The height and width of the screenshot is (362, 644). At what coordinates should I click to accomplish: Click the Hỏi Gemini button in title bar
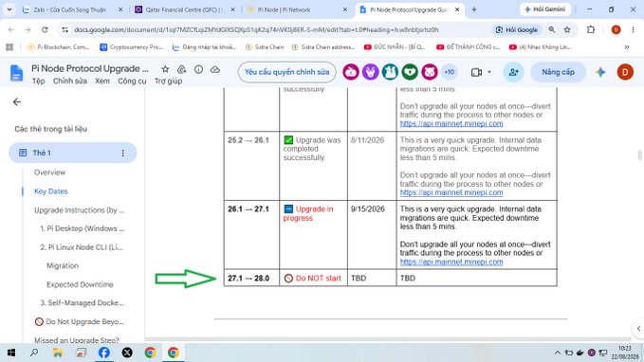(x=545, y=9)
